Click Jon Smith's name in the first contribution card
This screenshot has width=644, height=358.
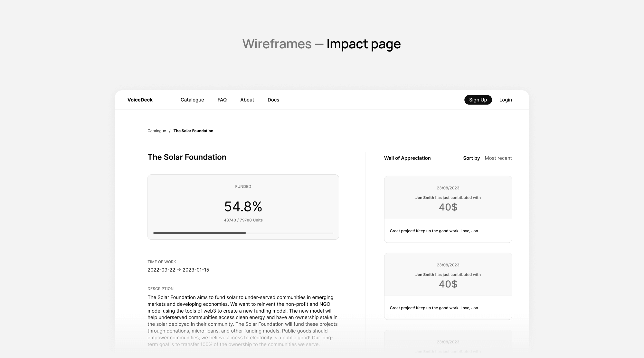(424, 198)
